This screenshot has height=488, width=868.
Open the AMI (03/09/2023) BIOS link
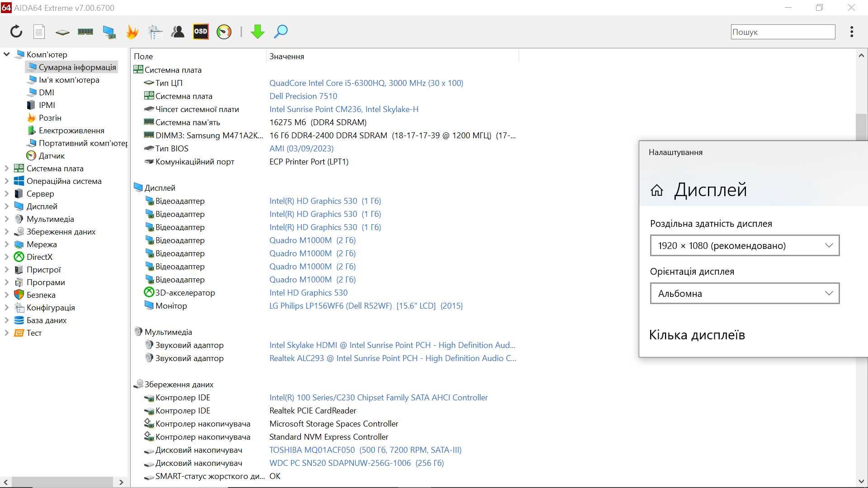point(302,148)
